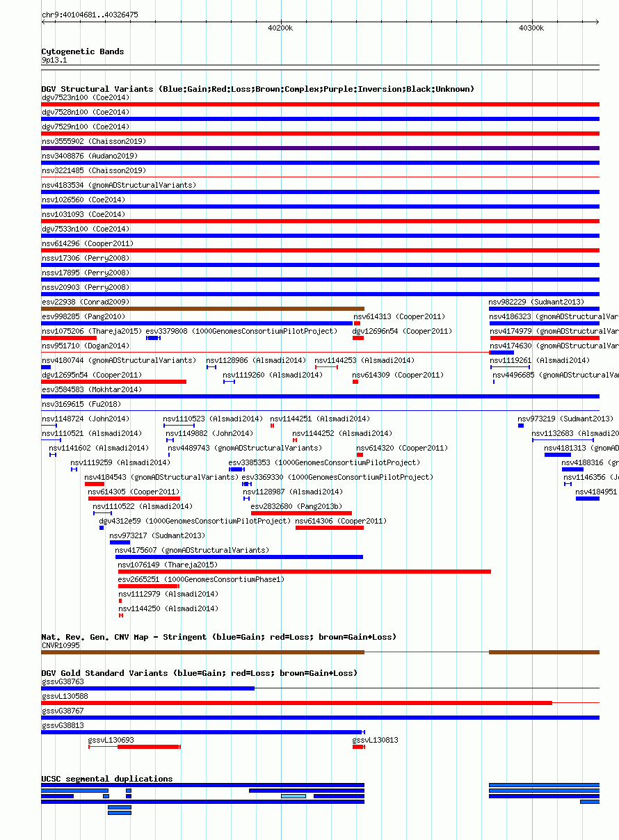
Task: Open dgv12695n54 (Cooper2011) loss variant
Action: (x=114, y=382)
